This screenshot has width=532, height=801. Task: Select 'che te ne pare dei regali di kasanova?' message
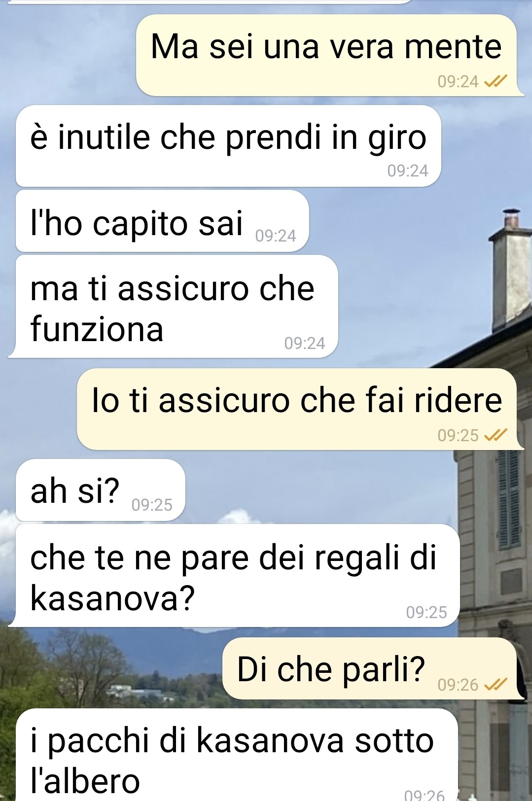point(237,576)
